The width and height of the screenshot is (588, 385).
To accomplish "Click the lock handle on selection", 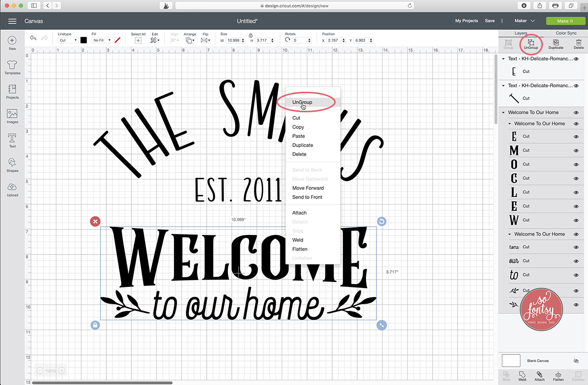I will coord(95,325).
